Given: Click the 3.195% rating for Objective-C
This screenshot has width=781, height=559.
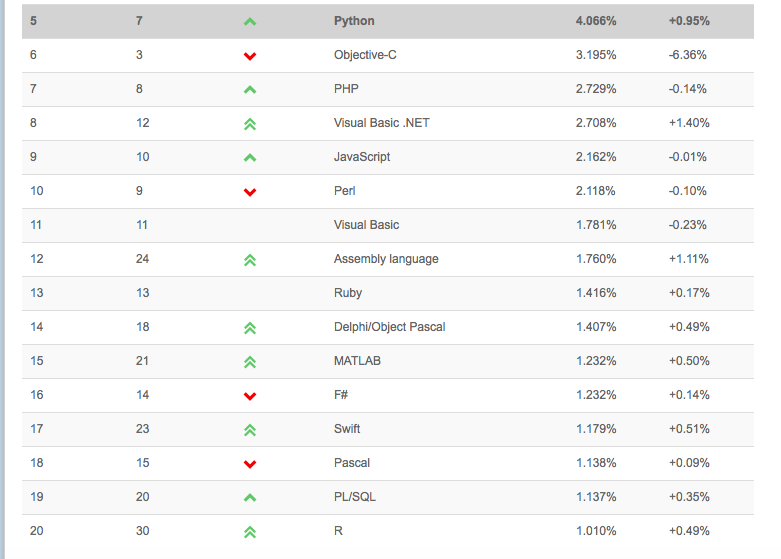Looking at the screenshot, I should pyautogui.click(x=596, y=55).
